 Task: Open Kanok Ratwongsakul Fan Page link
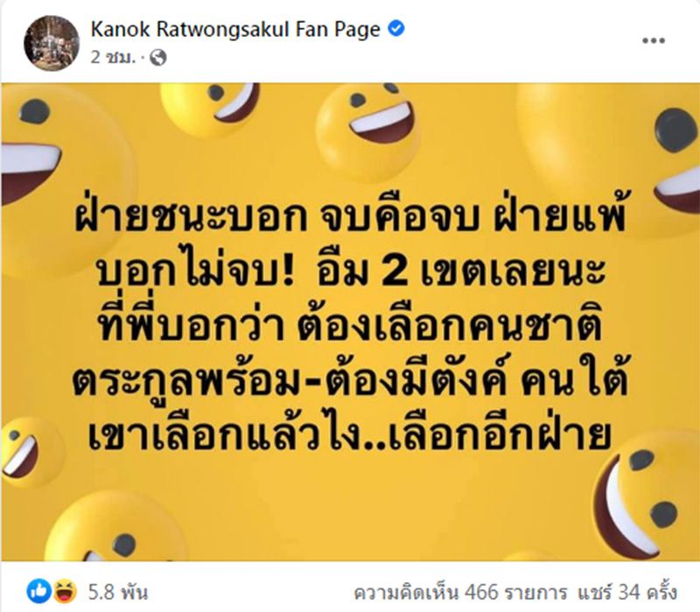tap(235, 30)
